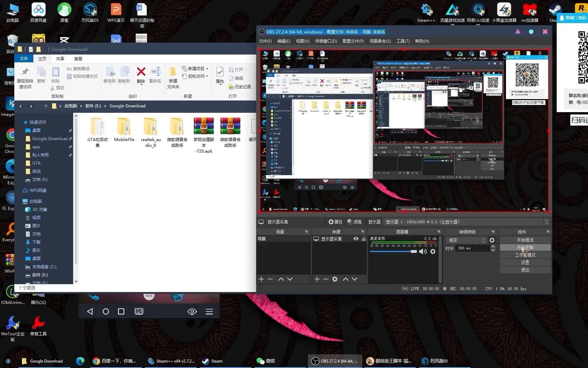Switch to Explorer 共享 tab
Viewport: 588px width, 368px height.
coord(60,59)
